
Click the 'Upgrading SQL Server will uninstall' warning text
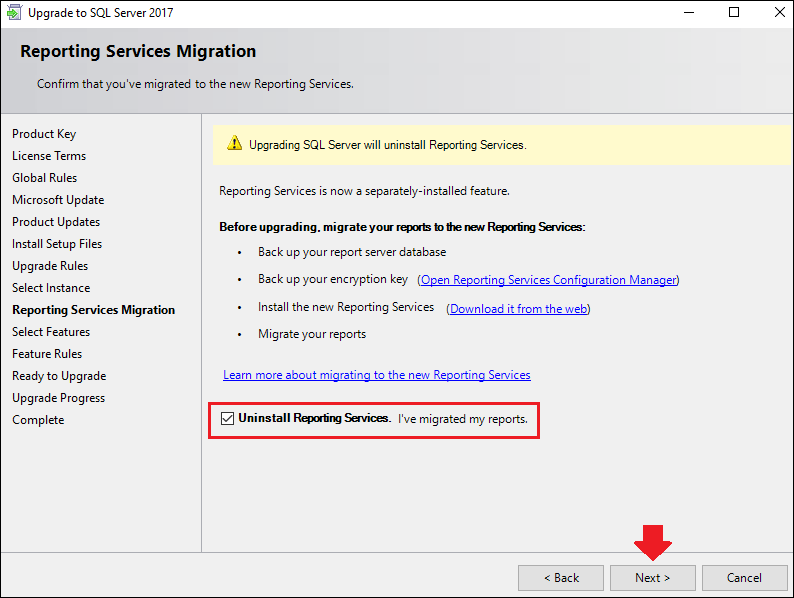388,145
